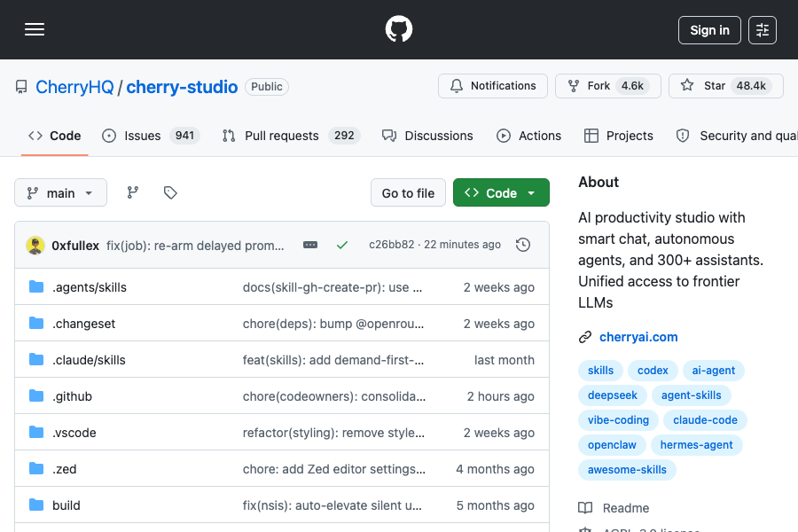Image resolution: width=798 pixels, height=532 pixels.
Task: Open the .claude/skills folder
Action: pos(89,360)
